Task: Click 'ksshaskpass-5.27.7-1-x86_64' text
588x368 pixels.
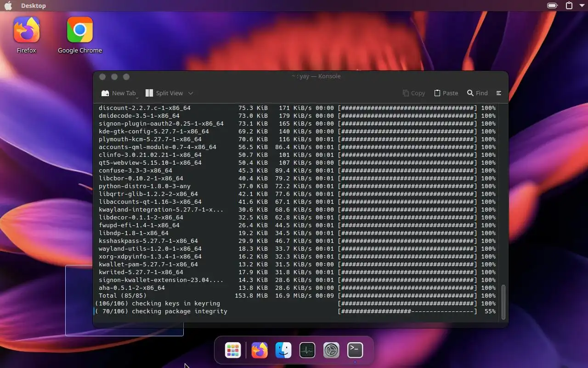Action: [x=148, y=241]
